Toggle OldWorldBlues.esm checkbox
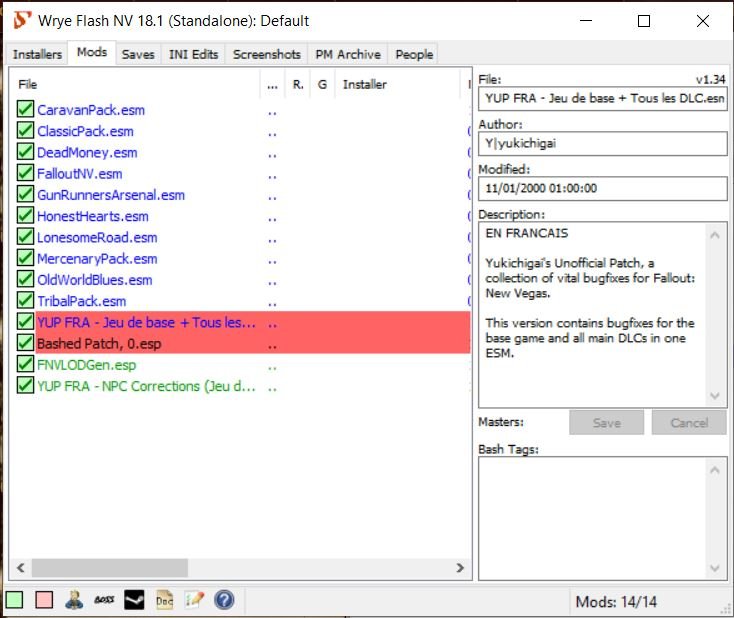Screen dimensions: 734x618 (25, 279)
